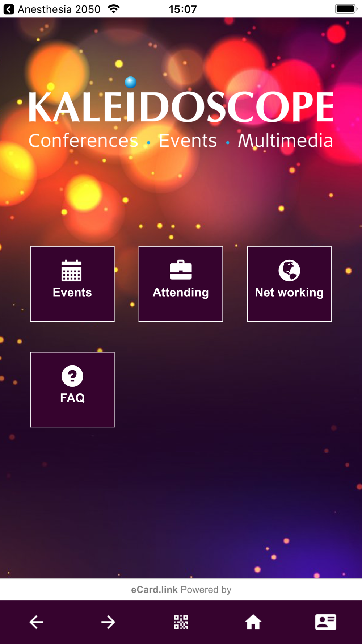The height and width of the screenshot is (644, 362).
Task: Open the Net working tile
Action: (x=289, y=284)
